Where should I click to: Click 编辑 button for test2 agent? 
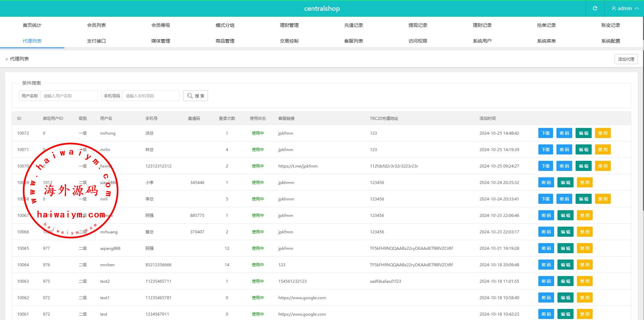click(566, 281)
